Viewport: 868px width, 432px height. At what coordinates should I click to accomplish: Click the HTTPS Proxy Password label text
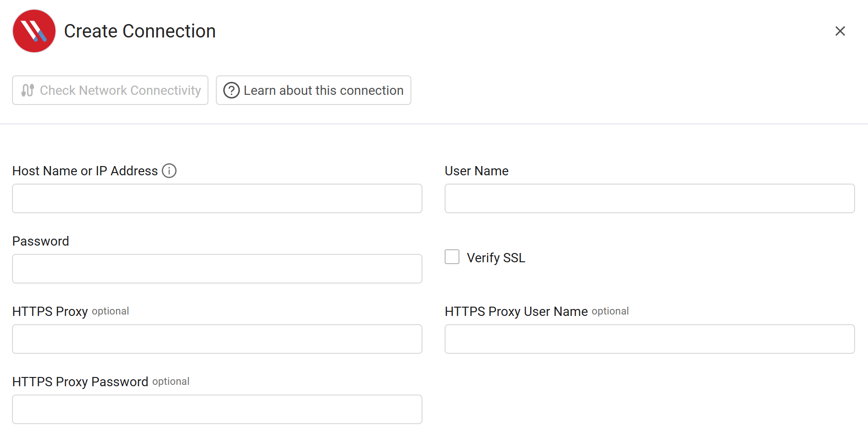pyautogui.click(x=80, y=382)
